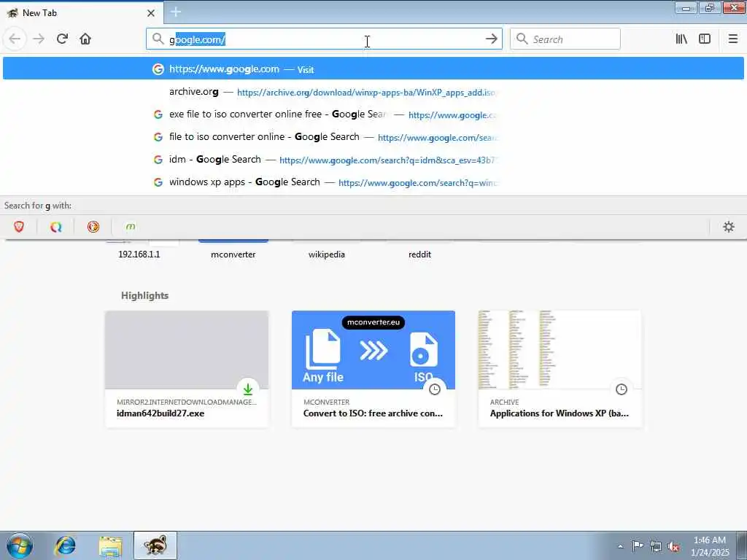The width and height of the screenshot is (747, 560).
Task: Click the clock icon on Archive card
Action: point(622,389)
